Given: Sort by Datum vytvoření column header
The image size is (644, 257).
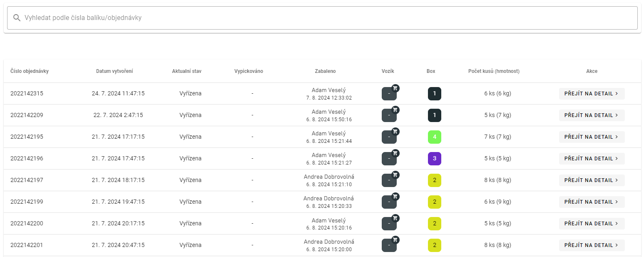Looking at the screenshot, I should coord(114,71).
